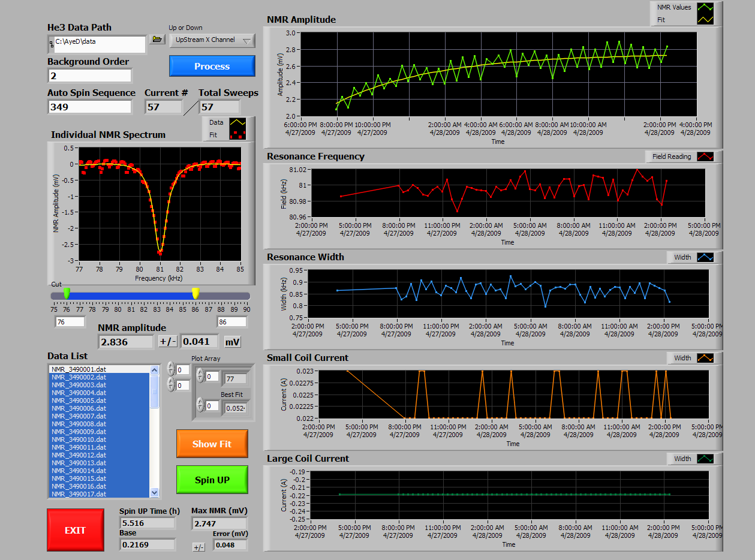Screen dimensions: 755x560
Task: Click the orange Show Fit button
Action: [x=212, y=444]
